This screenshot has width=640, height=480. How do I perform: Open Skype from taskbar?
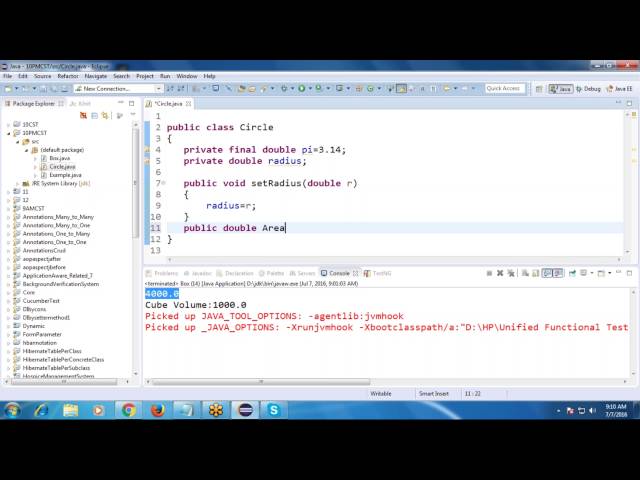pyautogui.click(x=274, y=410)
